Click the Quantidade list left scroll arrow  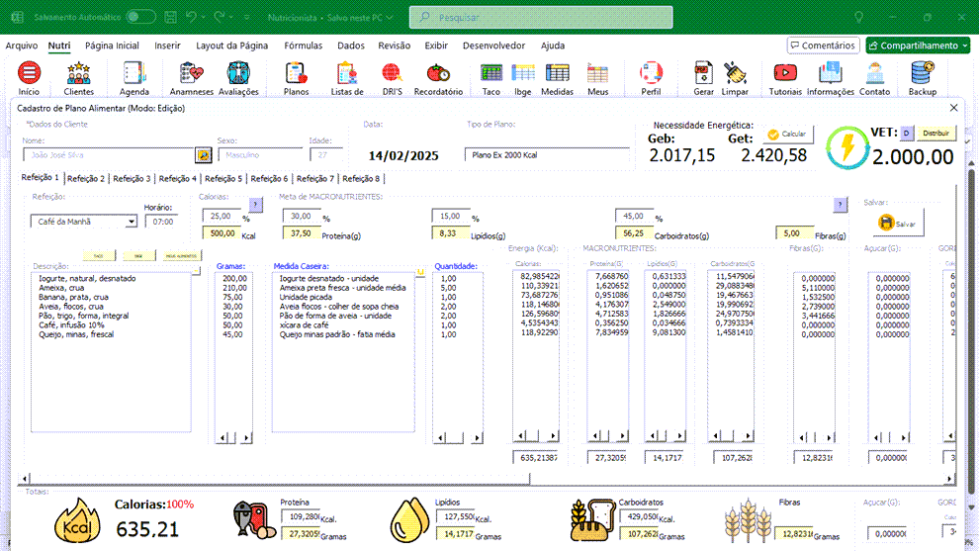(440, 438)
